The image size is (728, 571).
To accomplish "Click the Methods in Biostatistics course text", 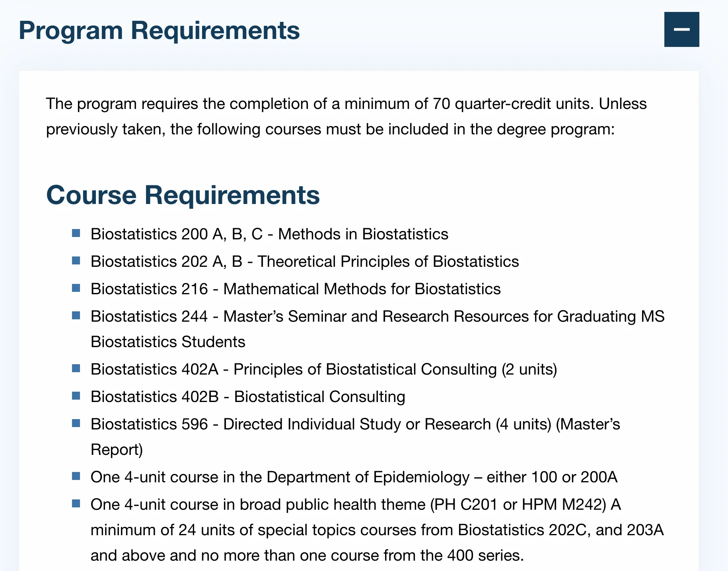I will click(363, 234).
